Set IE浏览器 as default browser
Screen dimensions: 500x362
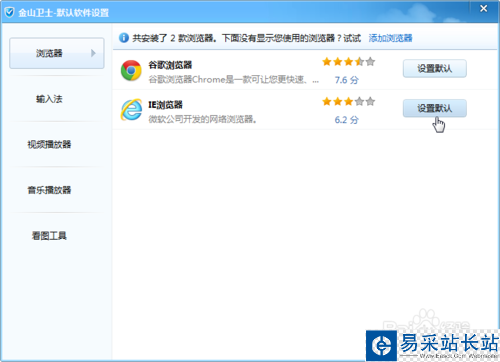point(435,108)
